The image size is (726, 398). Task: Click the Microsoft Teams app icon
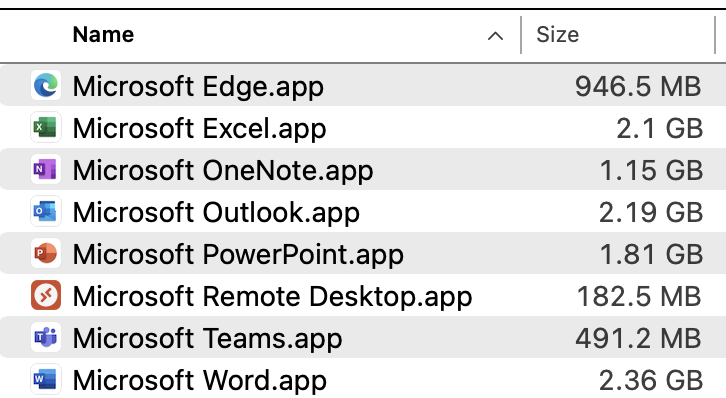coord(46,337)
